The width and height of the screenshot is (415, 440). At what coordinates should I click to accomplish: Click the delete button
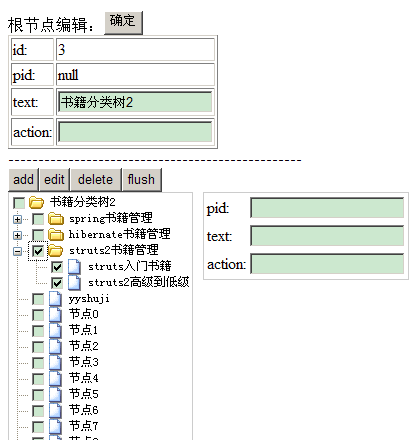95,180
